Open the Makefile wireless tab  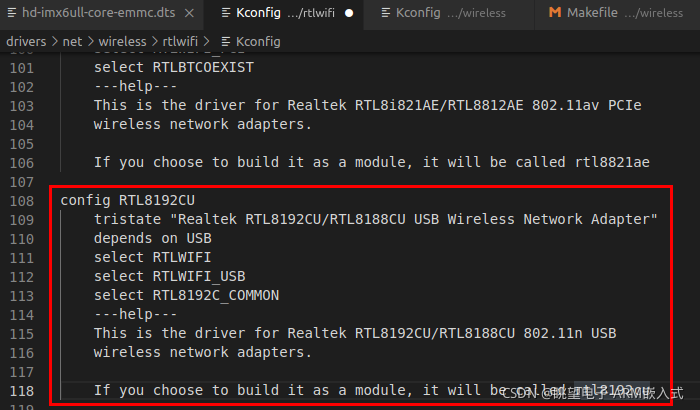617,13
